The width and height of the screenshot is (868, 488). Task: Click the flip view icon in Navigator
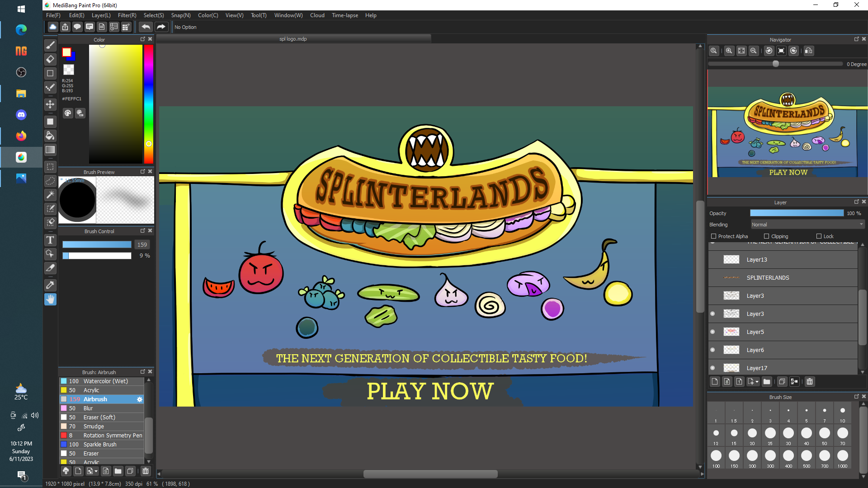coord(809,51)
